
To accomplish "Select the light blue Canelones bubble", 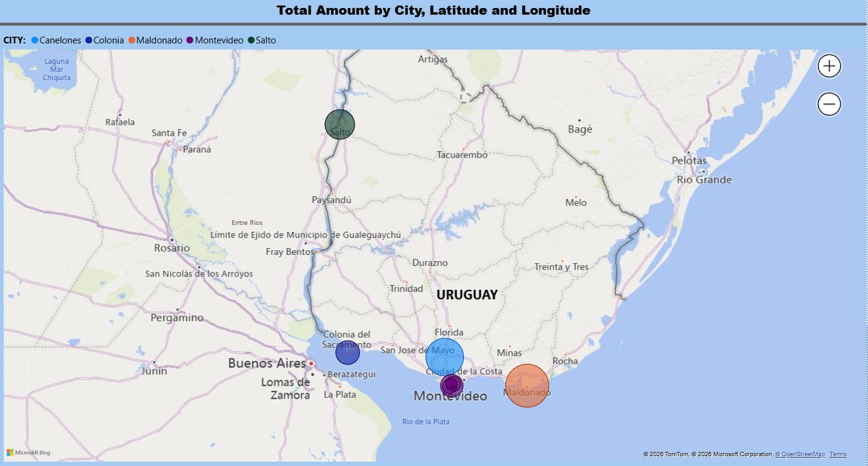I will pyautogui.click(x=444, y=356).
